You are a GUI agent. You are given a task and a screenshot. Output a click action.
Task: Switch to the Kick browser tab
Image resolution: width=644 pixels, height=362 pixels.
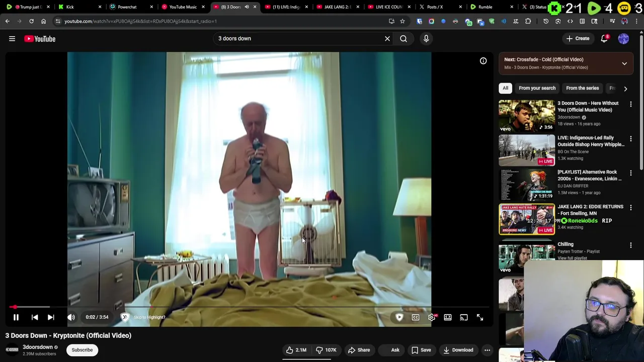(79, 7)
